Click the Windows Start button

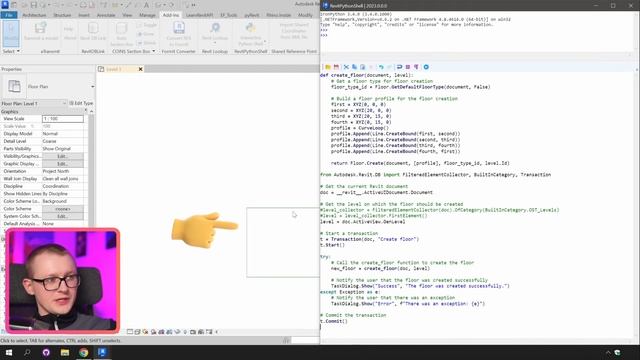point(9,352)
